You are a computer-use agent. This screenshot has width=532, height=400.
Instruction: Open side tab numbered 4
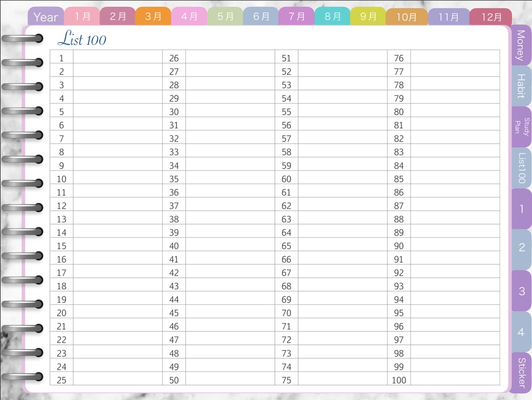click(x=521, y=332)
